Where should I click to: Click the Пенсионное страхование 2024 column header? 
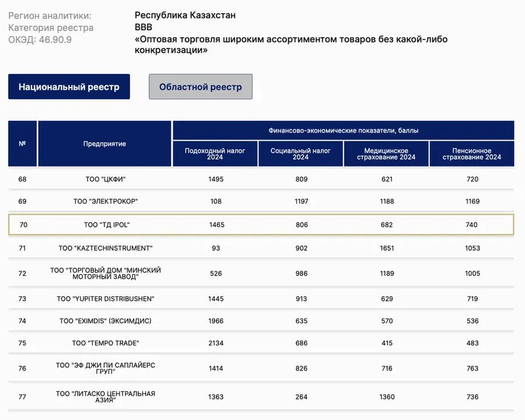pyautogui.click(x=472, y=154)
